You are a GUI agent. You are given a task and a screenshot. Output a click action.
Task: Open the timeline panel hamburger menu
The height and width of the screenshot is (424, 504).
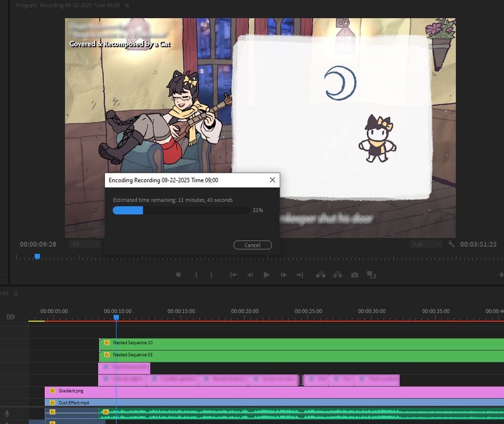(16, 293)
